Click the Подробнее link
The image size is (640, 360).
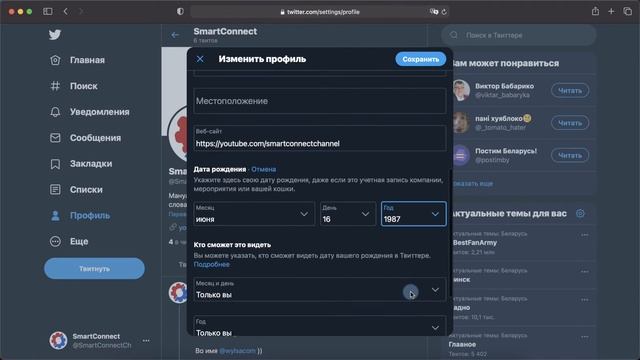[211, 264]
